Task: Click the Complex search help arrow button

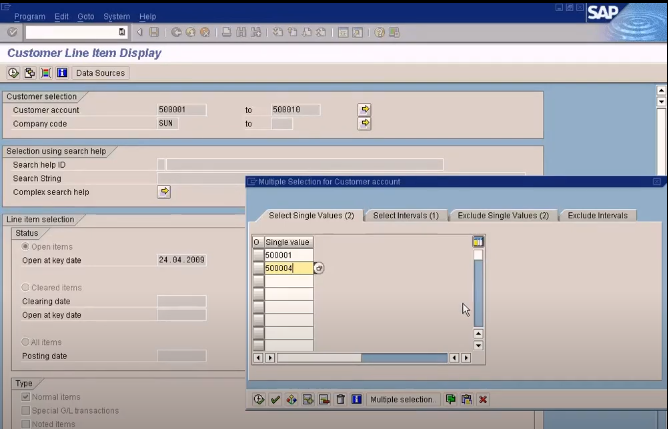Action: click(x=164, y=192)
